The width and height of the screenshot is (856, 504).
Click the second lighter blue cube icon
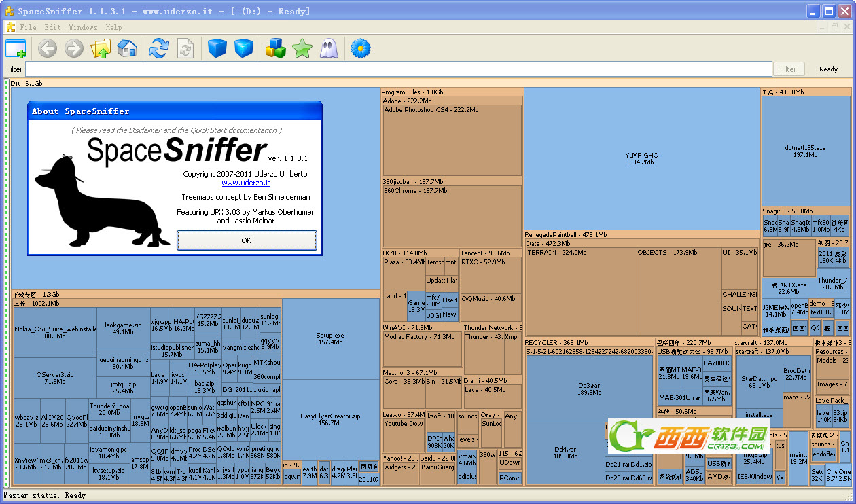pyautogui.click(x=244, y=48)
